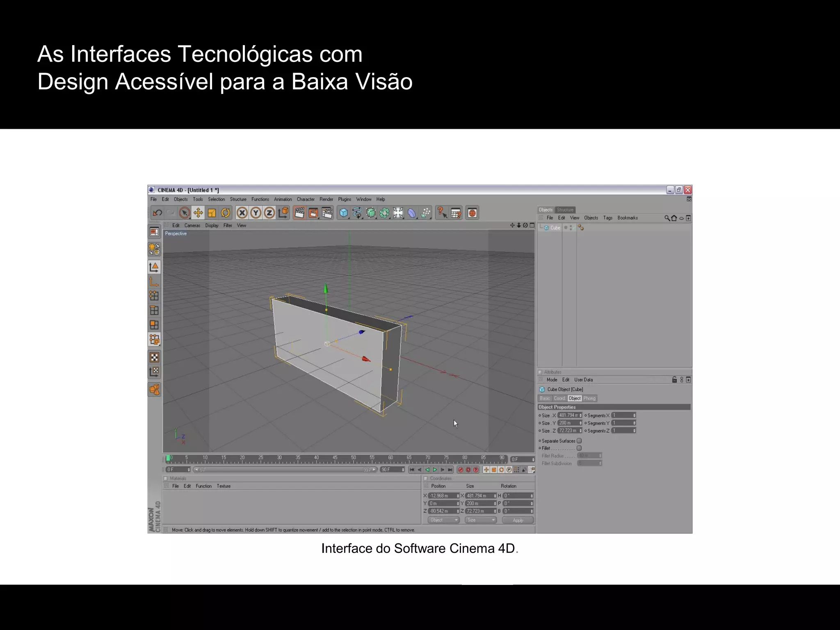Open the Render menu
The height and width of the screenshot is (630, 840).
click(x=326, y=199)
